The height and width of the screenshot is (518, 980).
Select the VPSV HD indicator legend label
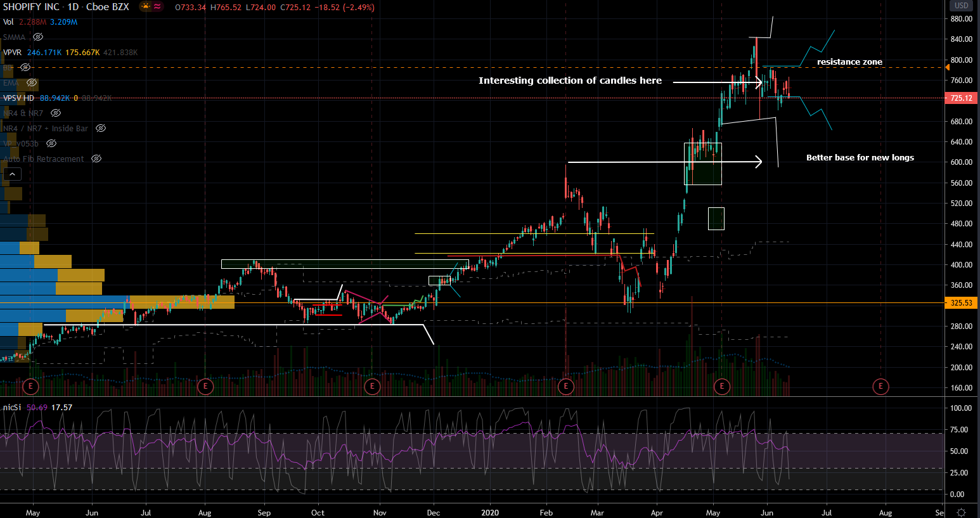pos(18,98)
